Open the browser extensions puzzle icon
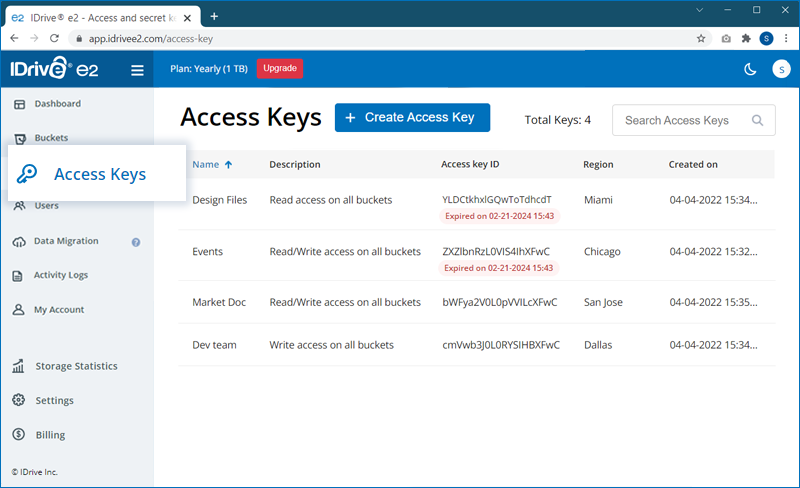The width and height of the screenshot is (800, 488). 746,38
